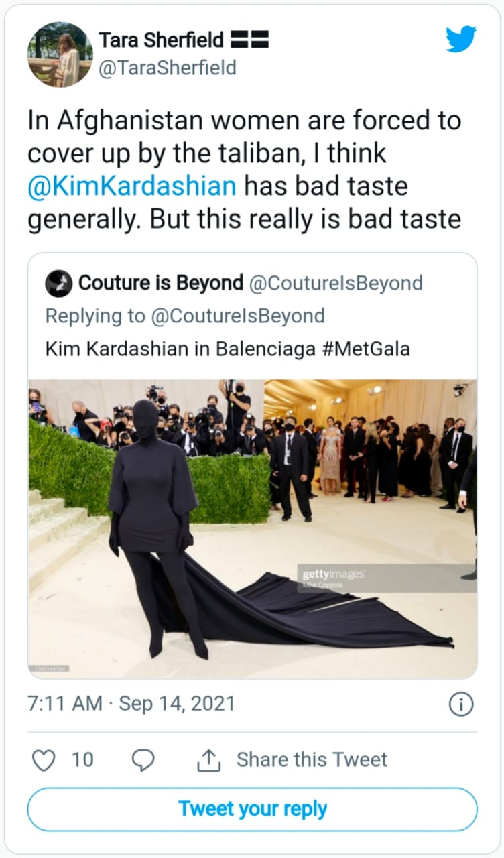Click Tara Sherfield's profile avatar
The height and width of the screenshot is (858, 504).
point(60,55)
